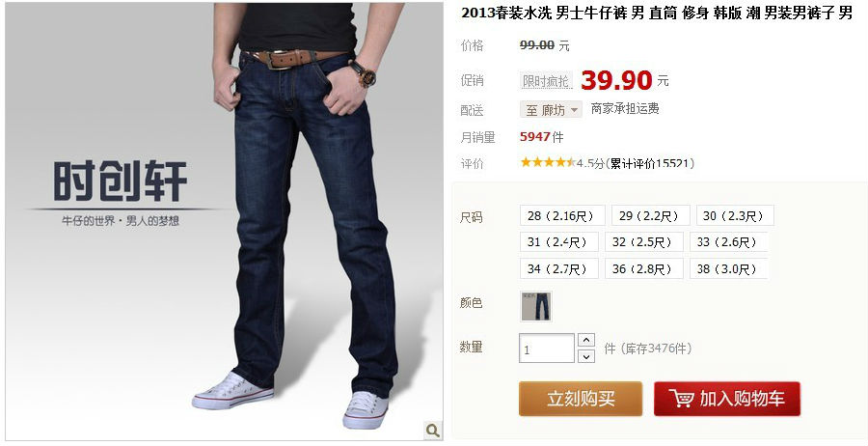
Task: Pick size 33 (2.6尺)
Action: 728,241
